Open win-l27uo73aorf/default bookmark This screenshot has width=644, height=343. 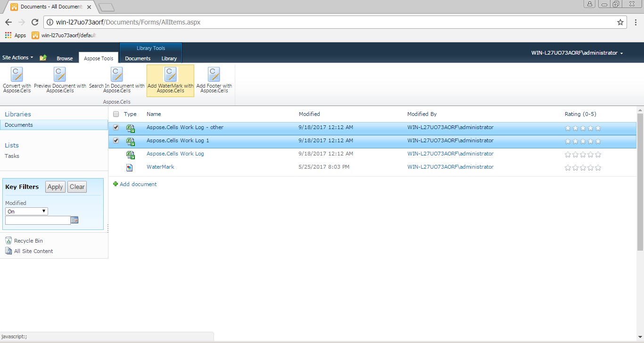tap(64, 35)
